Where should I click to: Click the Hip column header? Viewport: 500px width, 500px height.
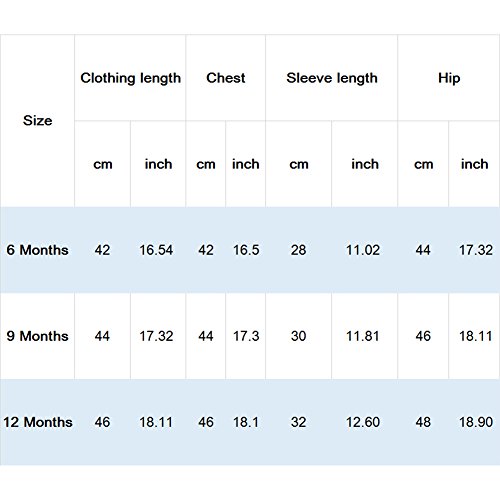(x=449, y=78)
